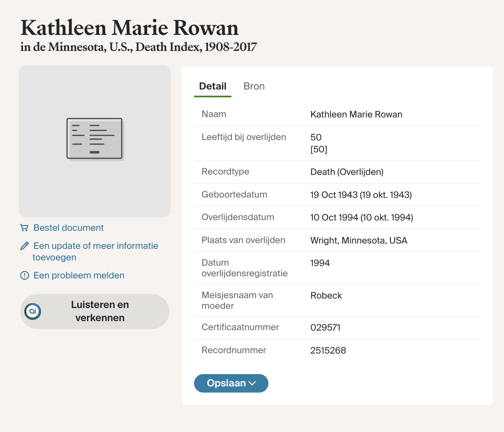Viewport: 504px width, 432px height.
Task: Click Een probleem melden link
Action: pyautogui.click(x=79, y=275)
